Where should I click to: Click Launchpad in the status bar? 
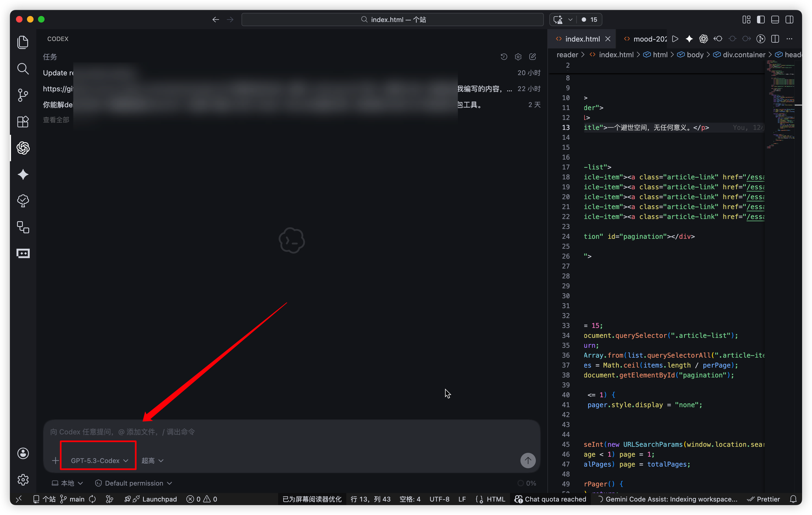click(159, 499)
